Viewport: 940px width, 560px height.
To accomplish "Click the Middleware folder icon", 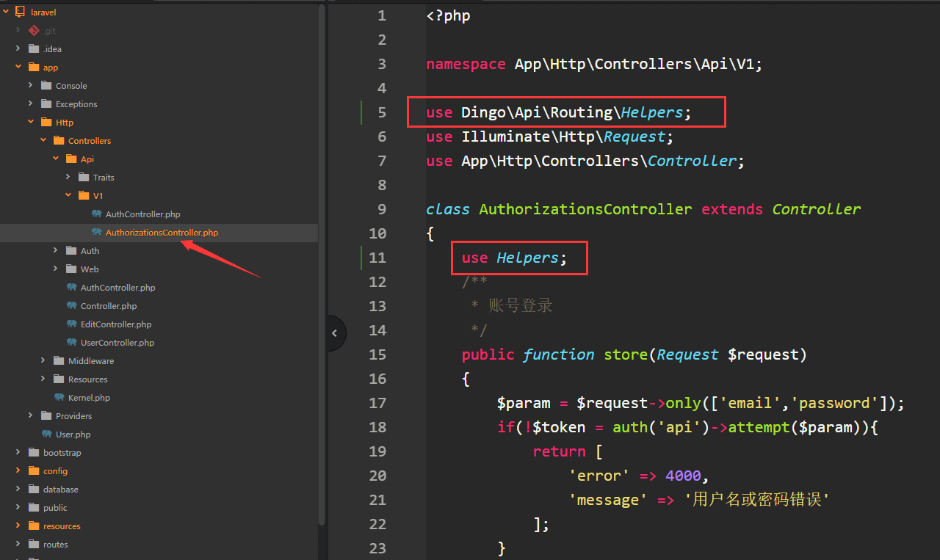I will coord(59,361).
